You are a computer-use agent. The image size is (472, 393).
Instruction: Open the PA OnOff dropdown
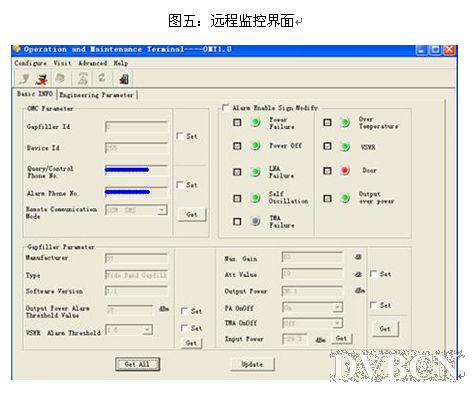[x=337, y=307]
